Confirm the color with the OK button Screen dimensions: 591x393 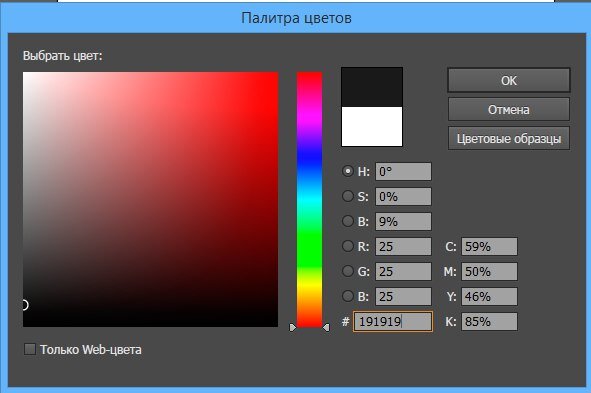click(509, 80)
